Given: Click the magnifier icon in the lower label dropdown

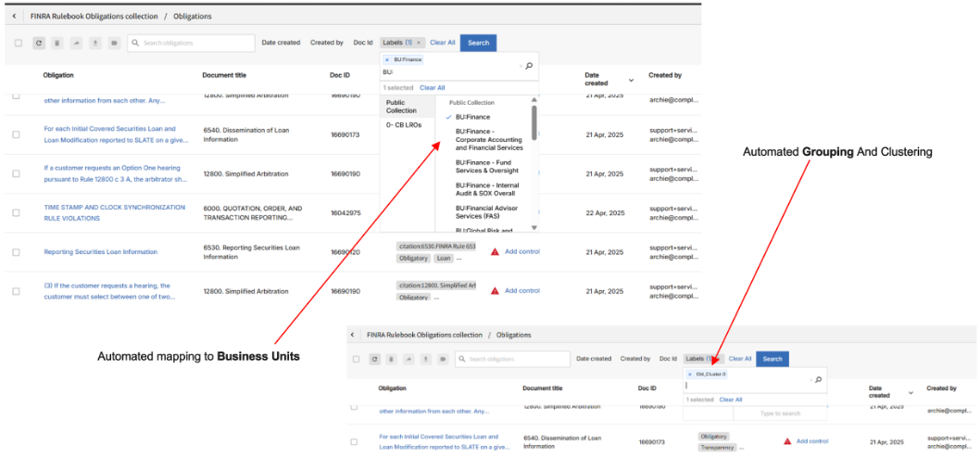Looking at the screenshot, I should point(818,379).
